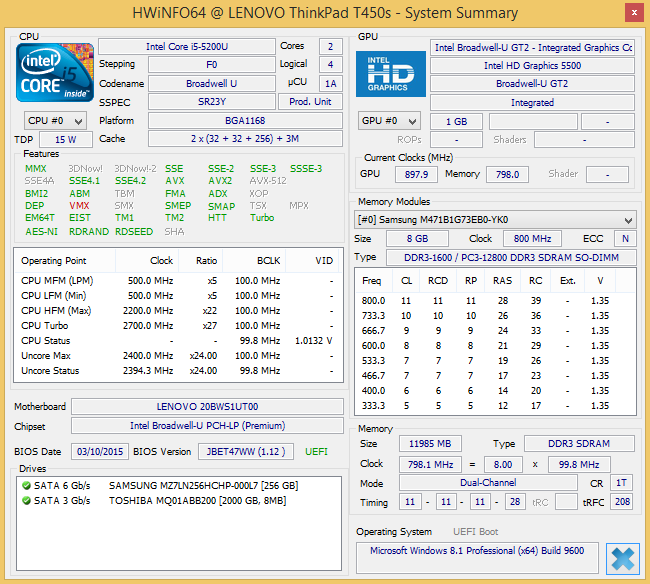Screen dimensions: 650x584
Task: Click green status icon for SATA 6 Gb/s drive
Action: 27,485
